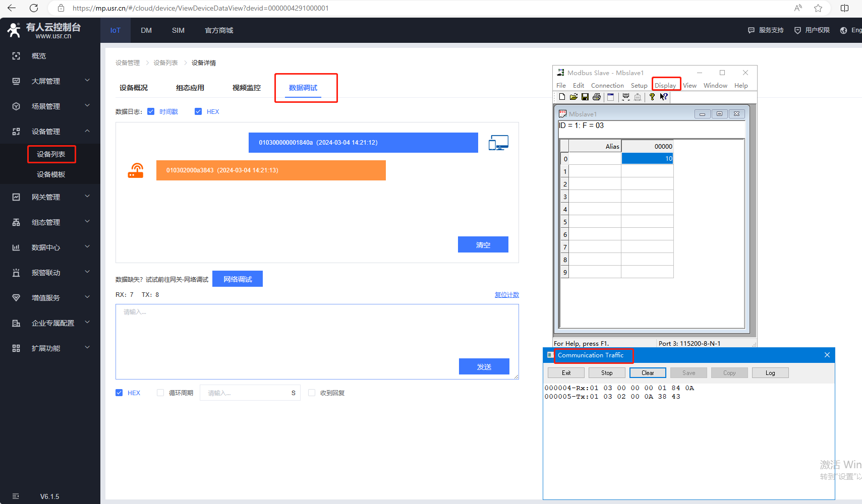The width and height of the screenshot is (862, 504).
Task: Expand the 网关管理 sidebar menu
Action: point(87,197)
